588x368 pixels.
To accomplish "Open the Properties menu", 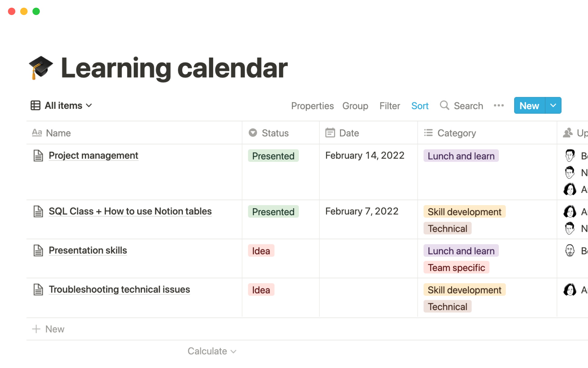I will (312, 106).
